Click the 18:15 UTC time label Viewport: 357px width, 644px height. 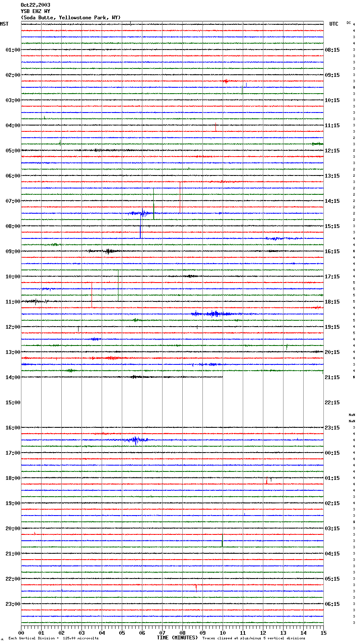pos(332,302)
